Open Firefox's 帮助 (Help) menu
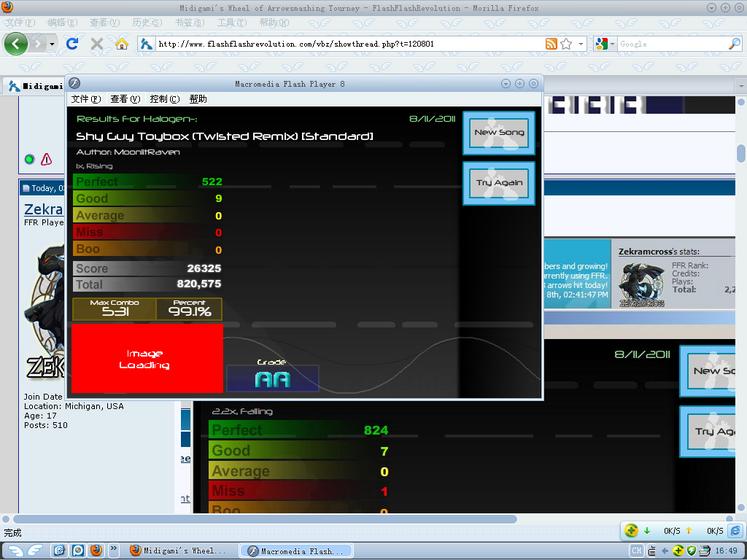The image size is (747, 560). [x=274, y=22]
